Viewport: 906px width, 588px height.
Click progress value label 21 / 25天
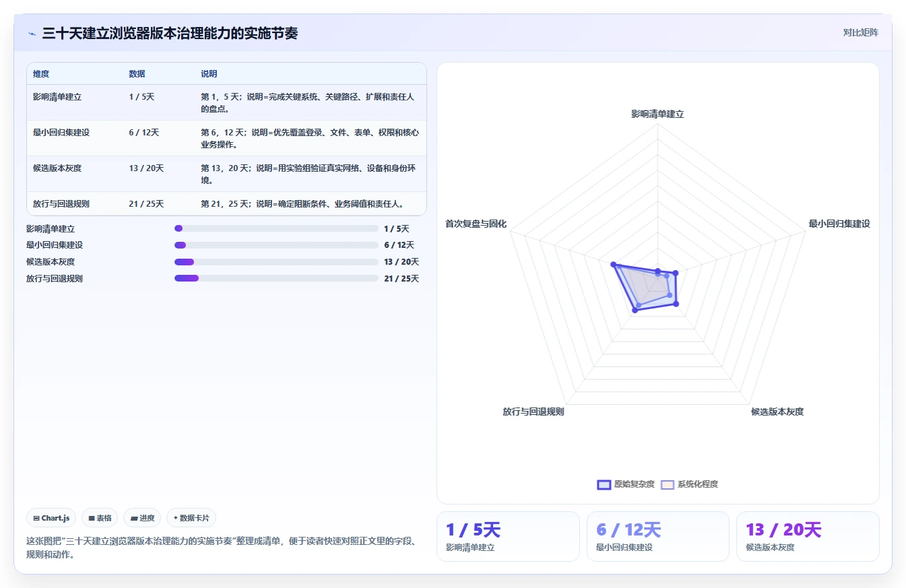pos(401,278)
